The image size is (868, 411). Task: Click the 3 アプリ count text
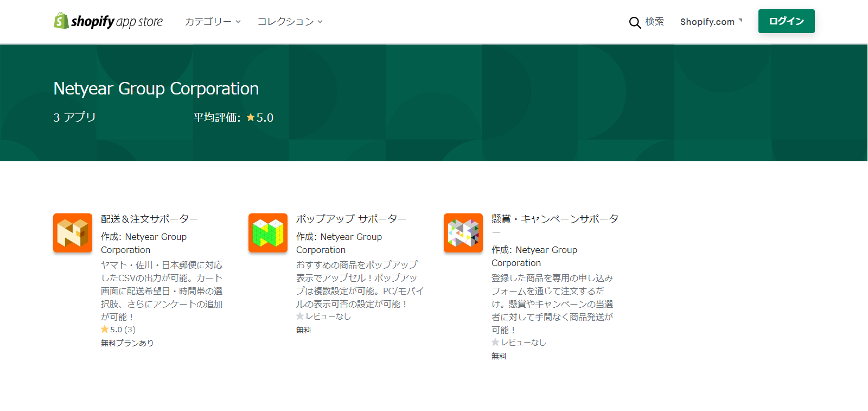[75, 117]
